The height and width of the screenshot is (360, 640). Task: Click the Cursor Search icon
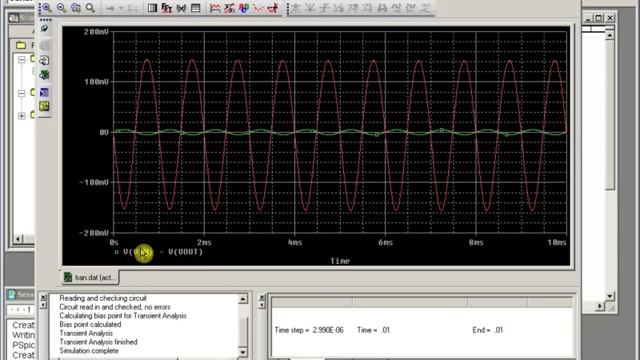click(x=382, y=8)
